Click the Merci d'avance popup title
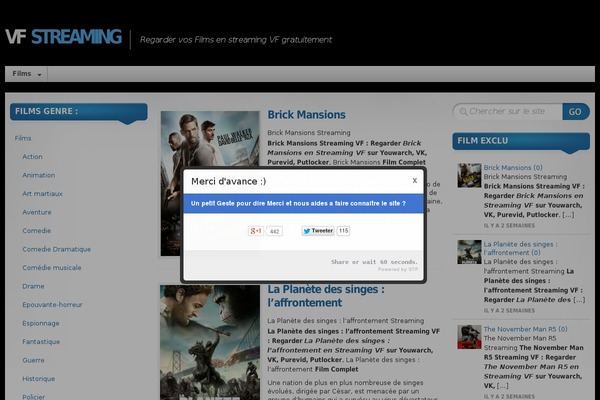600x400 pixels. [x=228, y=181]
